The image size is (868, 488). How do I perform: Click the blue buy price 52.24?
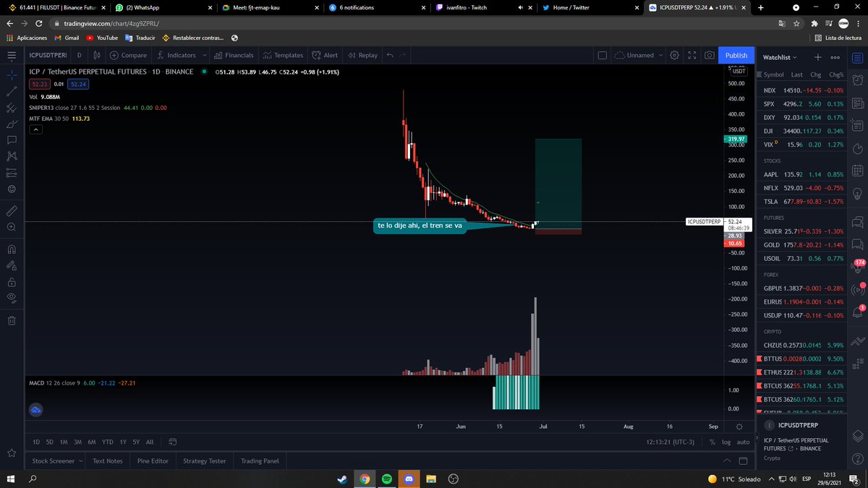pyautogui.click(x=77, y=85)
